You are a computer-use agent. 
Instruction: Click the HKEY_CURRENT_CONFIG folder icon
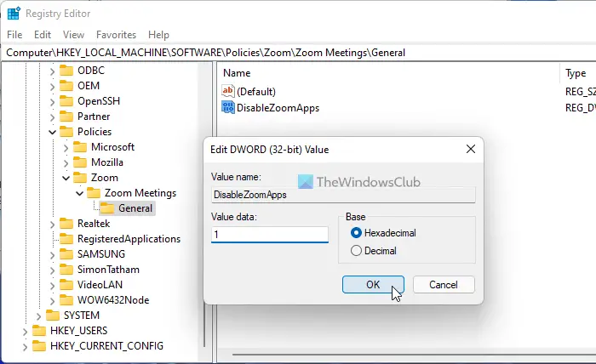pos(39,346)
